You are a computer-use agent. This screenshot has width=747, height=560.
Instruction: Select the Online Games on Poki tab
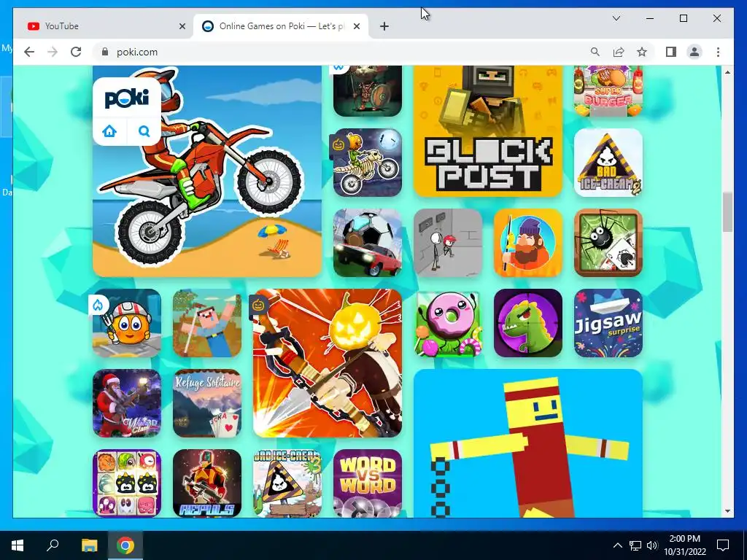pos(281,26)
